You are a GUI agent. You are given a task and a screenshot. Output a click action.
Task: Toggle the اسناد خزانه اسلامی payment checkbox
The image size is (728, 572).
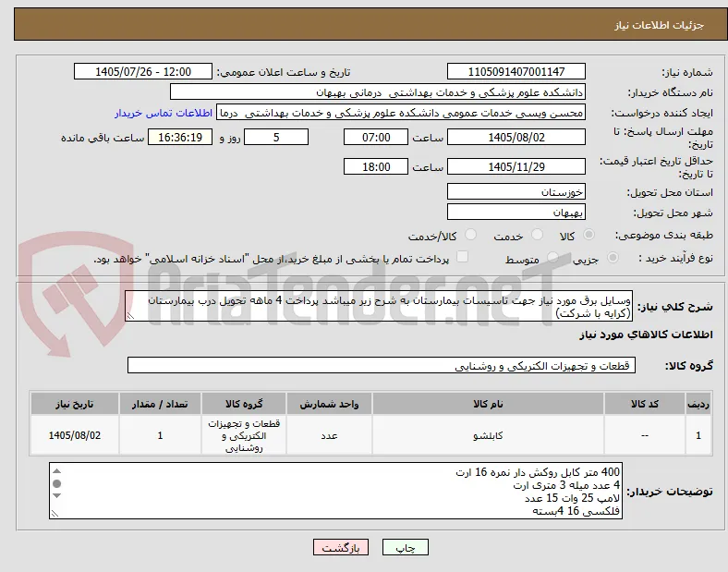tap(463, 257)
